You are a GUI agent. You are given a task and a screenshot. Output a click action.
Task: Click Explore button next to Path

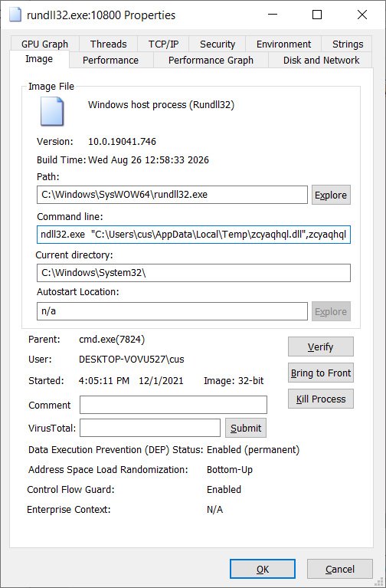pyautogui.click(x=331, y=195)
